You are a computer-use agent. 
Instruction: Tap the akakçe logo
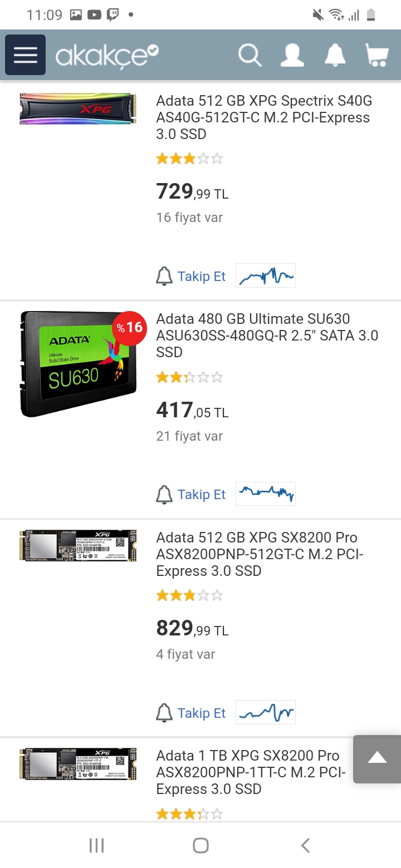(107, 56)
